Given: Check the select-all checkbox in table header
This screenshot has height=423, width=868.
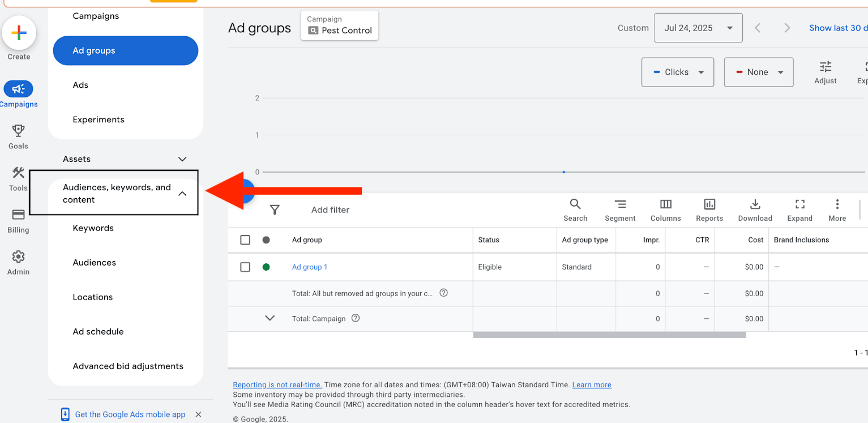Looking at the screenshot, I should coord(245,240).
